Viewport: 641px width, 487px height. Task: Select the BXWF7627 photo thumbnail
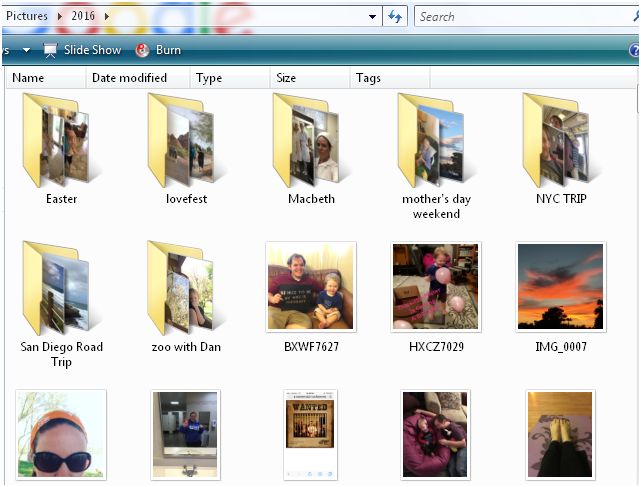pos(310,286)
